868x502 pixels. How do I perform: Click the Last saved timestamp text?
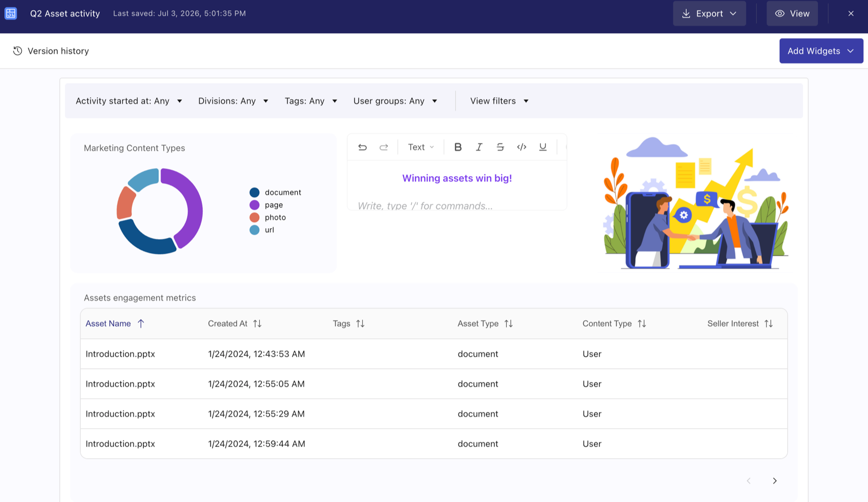click(x=180, y=14)
